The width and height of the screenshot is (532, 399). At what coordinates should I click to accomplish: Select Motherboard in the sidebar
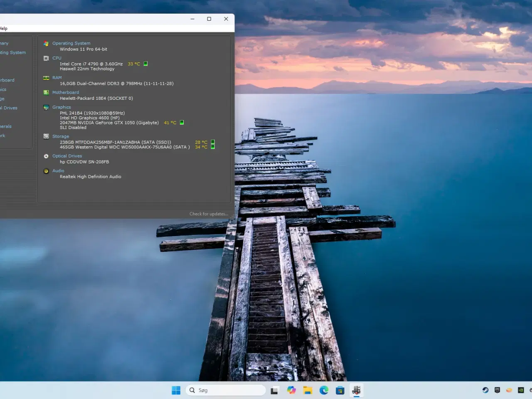pyautogui.click(x=7, y=80)
